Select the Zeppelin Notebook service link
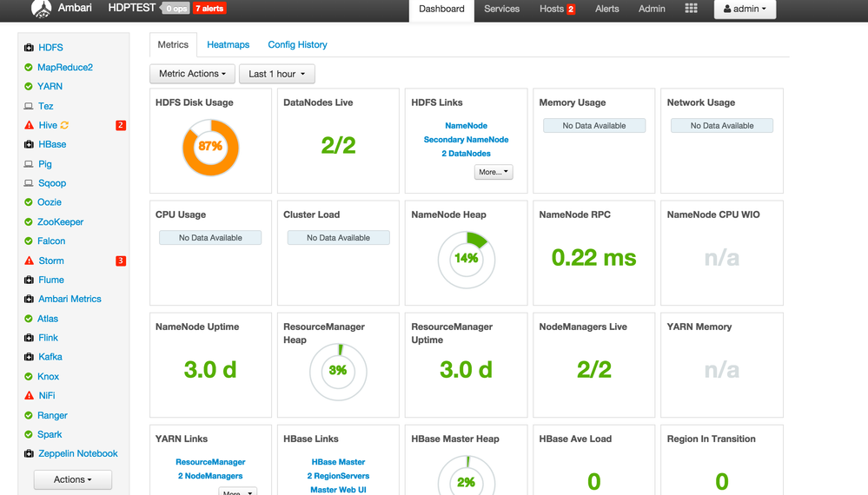Viewport: 868px width, 495px height. [78, 453]
